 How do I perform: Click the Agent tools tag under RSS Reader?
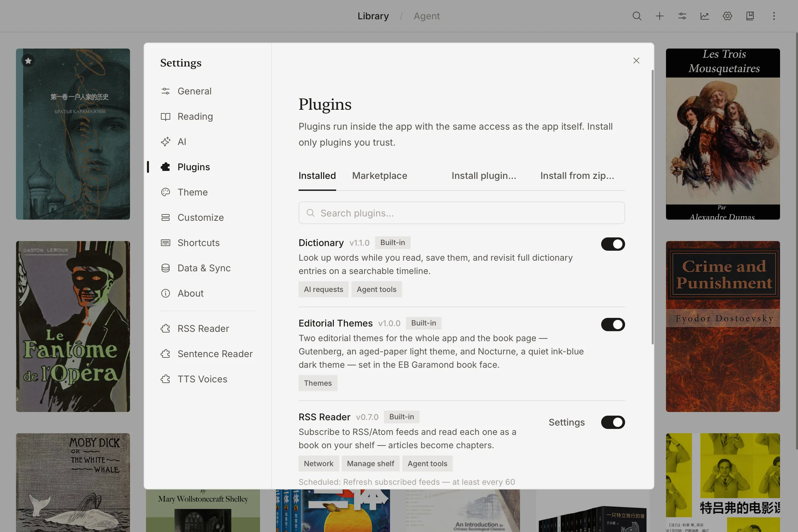point(428,464)
